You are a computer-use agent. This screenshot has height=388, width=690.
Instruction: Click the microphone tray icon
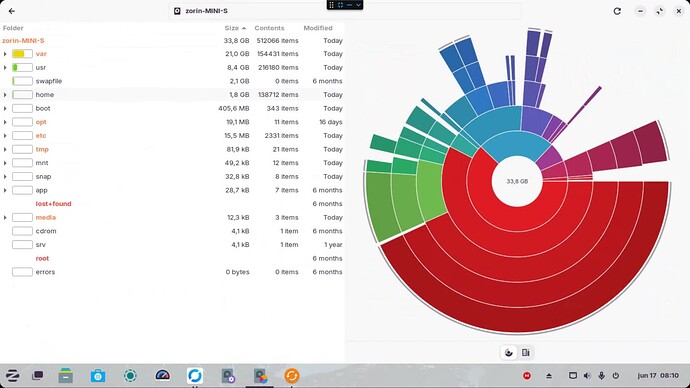[602, 376]
